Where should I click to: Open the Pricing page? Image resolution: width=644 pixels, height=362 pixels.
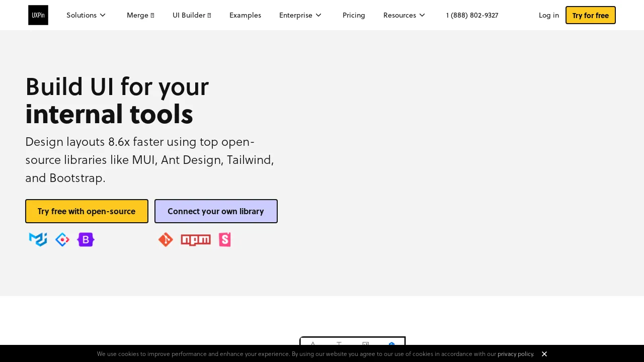pyautogui.click(x=354, y=15)
